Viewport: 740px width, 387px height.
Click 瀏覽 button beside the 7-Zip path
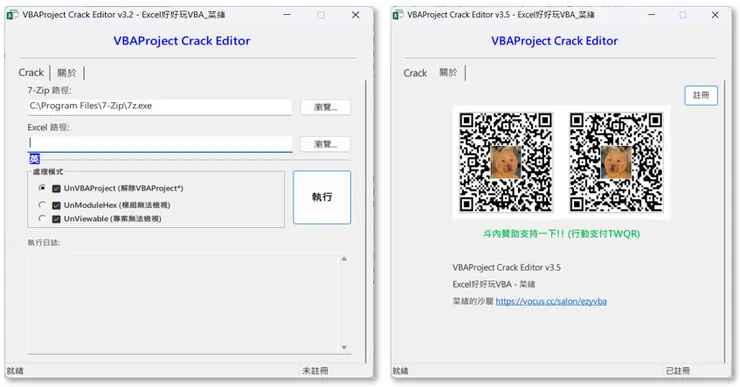[326, 107]
